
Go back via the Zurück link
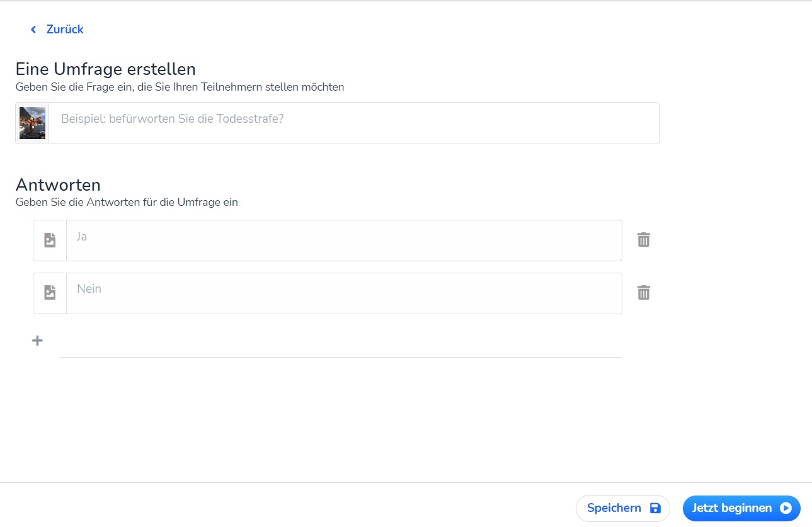64,30
